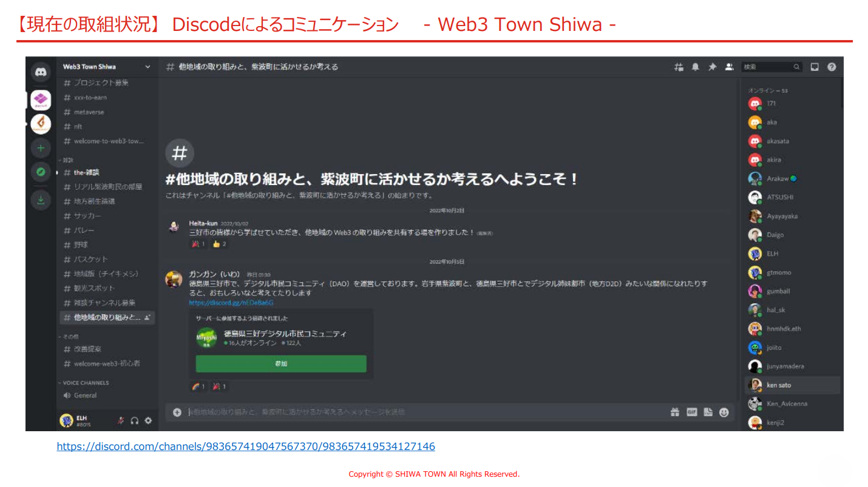Collapse the 雑談 channel category
The height and width of the screenshot is (487, 868).
(x=67, y=160)
